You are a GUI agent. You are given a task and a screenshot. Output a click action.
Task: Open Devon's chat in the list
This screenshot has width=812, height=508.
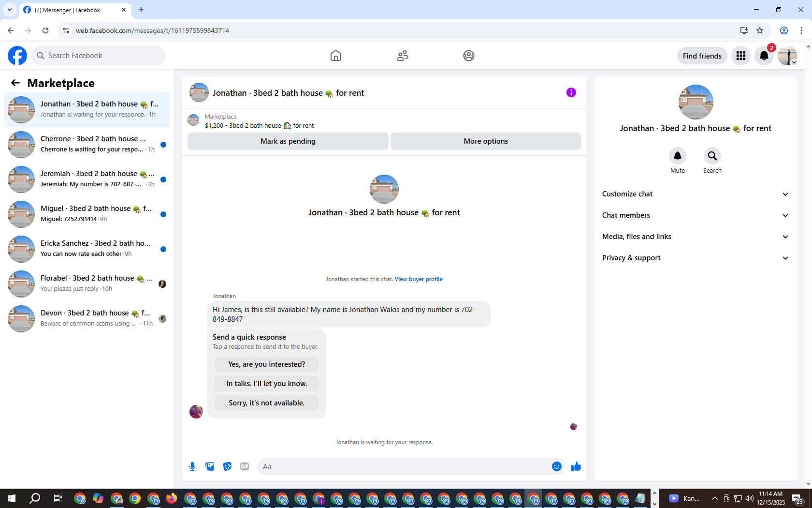pos(87,319)
